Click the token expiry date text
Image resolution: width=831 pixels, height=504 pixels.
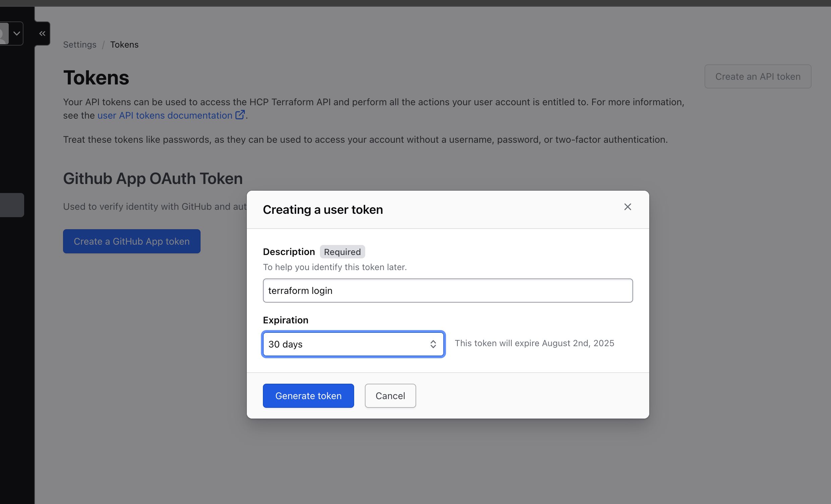click(534, 343)
